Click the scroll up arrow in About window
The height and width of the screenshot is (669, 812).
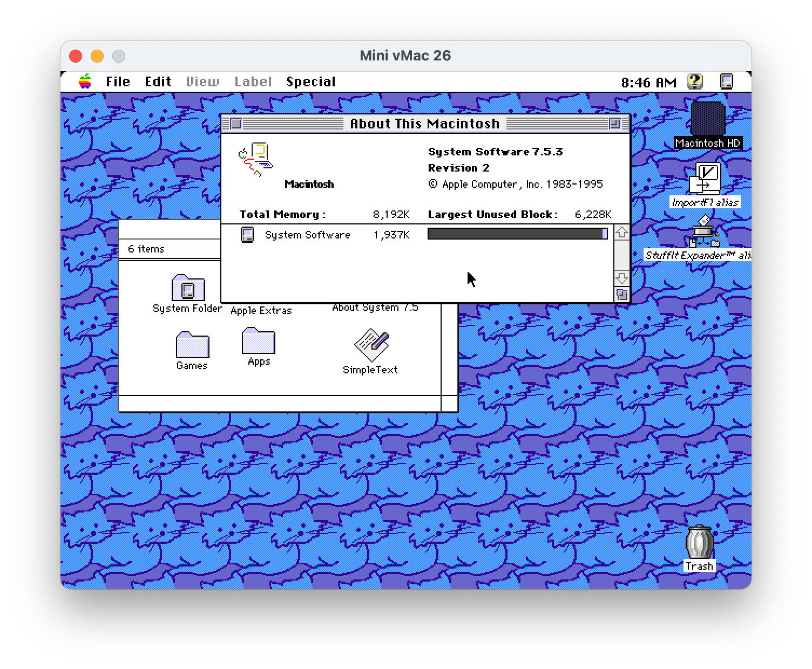pyautogui.click(x=622, y=233)
